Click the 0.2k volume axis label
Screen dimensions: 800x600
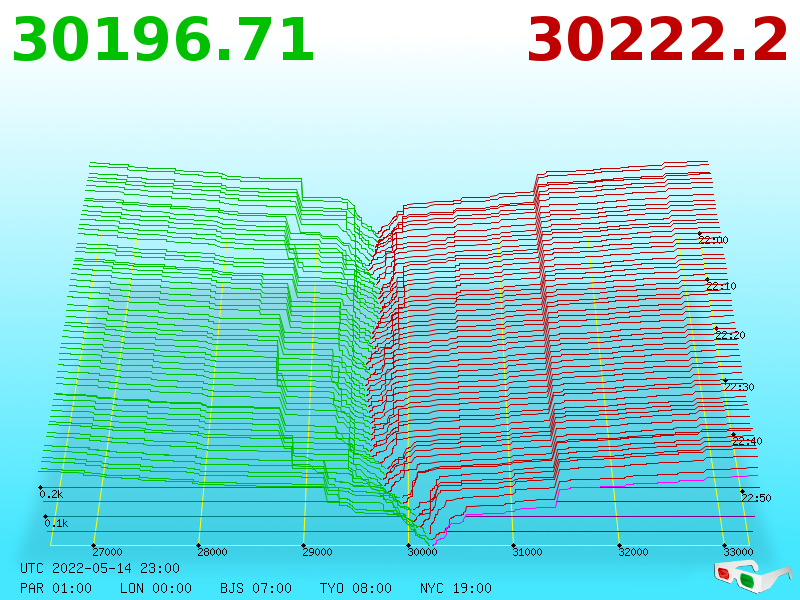click(x=51, y=494)
